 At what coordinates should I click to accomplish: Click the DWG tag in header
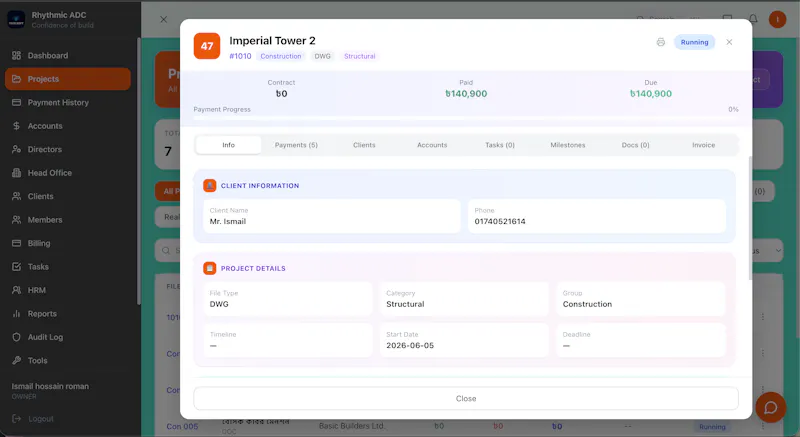coord(322,56)
